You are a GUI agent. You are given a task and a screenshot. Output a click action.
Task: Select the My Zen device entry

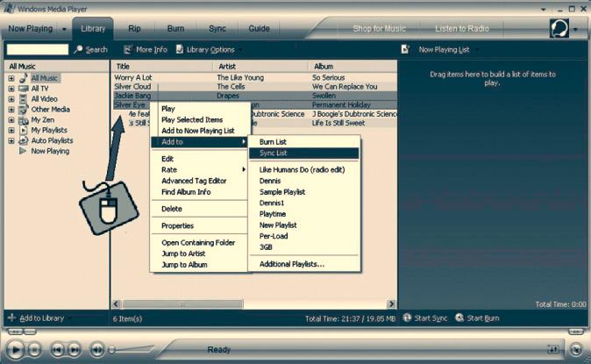tap(43, 120)
